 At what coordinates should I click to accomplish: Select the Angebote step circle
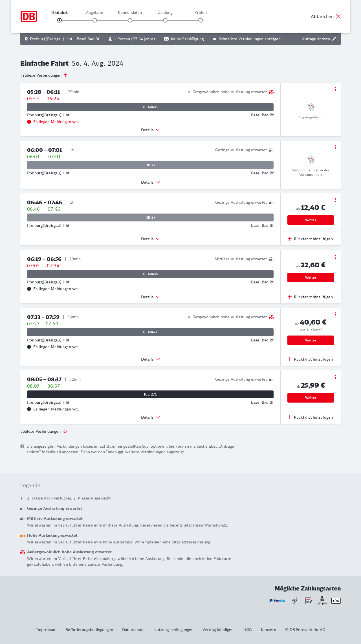tap(95, 20)
